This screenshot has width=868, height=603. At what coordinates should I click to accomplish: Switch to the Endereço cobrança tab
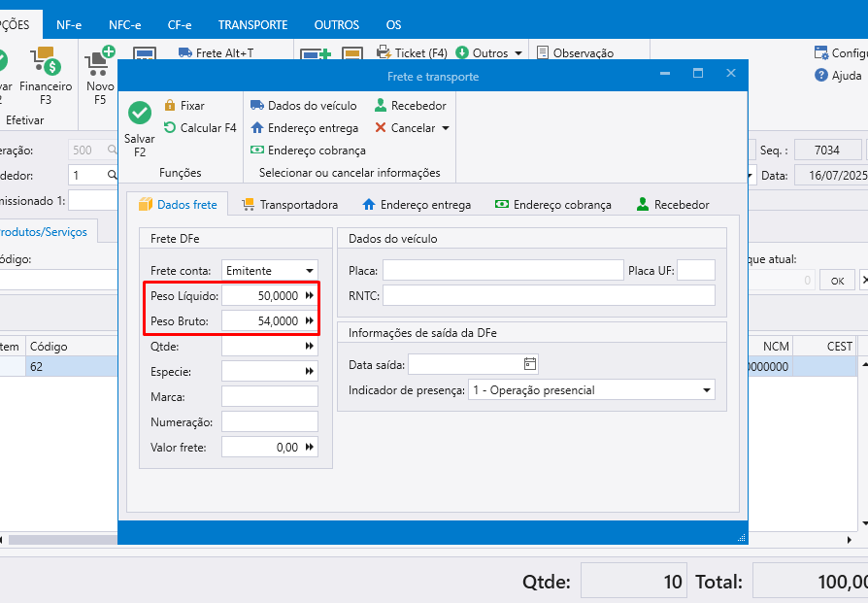(553, 204)
